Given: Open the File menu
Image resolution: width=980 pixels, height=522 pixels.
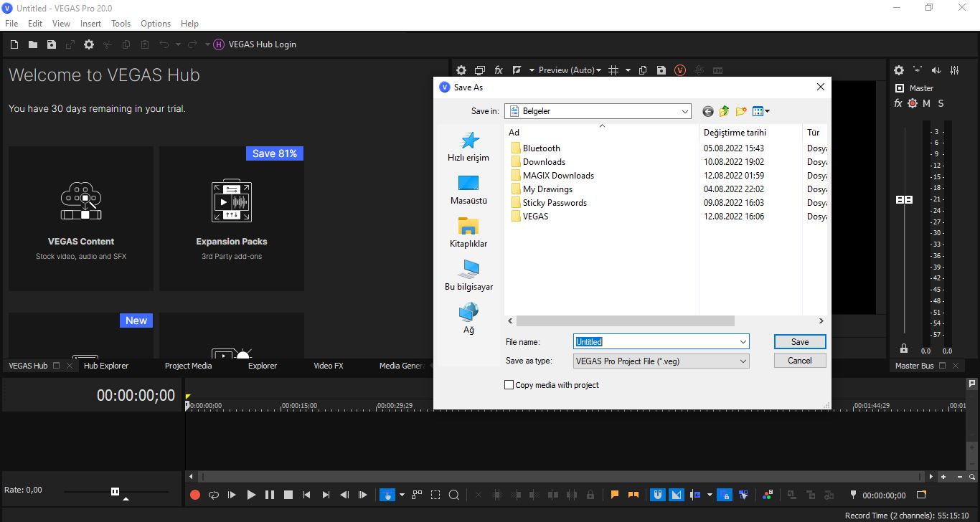Looking at the screenshot, I should point(11,24).
